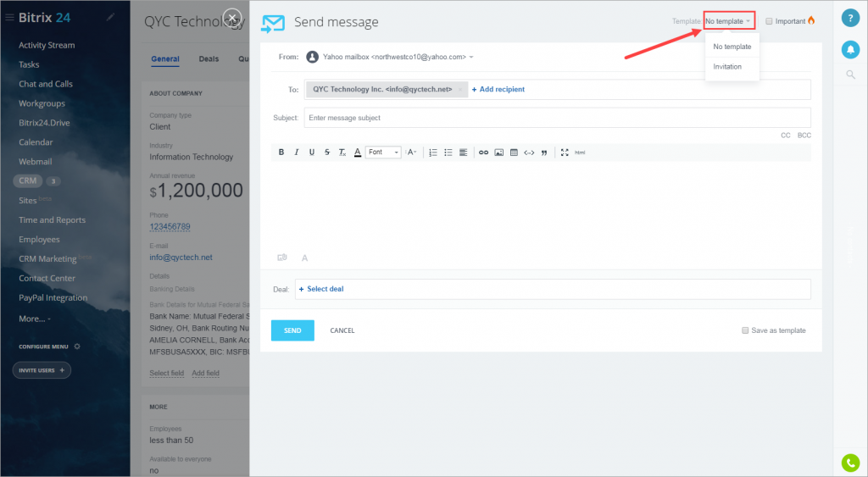Viewport: 868px width, 477px height.
Task: Choose No template from the dropdown list
Action: click(732, 47)
